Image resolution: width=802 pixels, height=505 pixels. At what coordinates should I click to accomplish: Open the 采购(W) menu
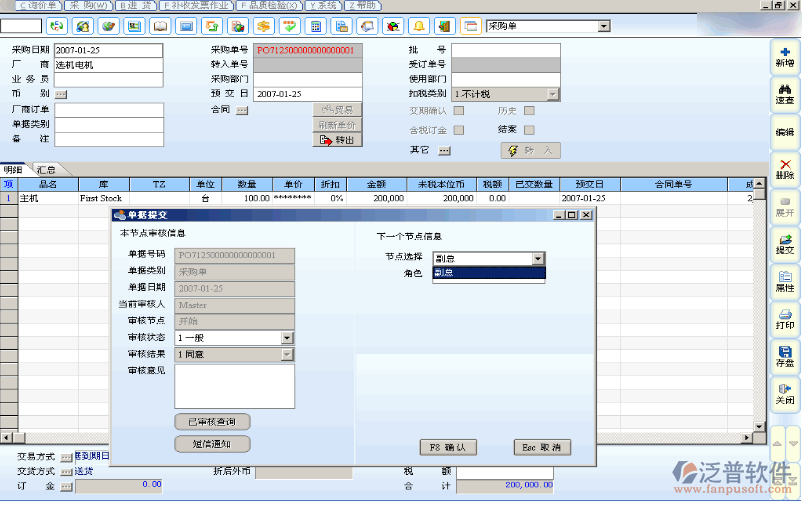click(87, 5)
